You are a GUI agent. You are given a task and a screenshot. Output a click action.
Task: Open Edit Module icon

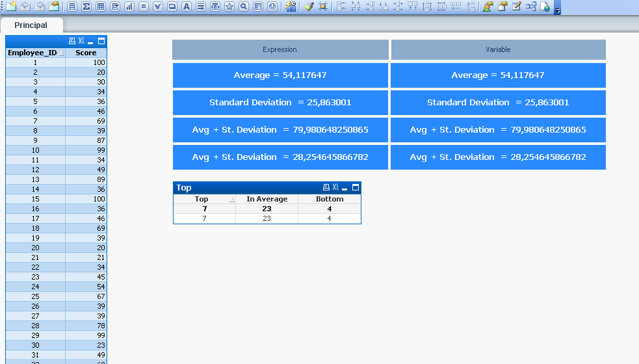(516, 6)
